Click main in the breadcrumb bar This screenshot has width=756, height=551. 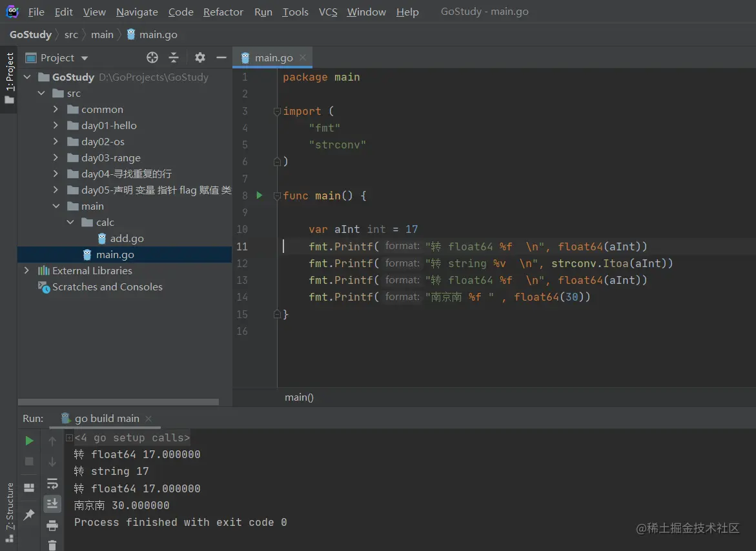click(x=102, y=35)
